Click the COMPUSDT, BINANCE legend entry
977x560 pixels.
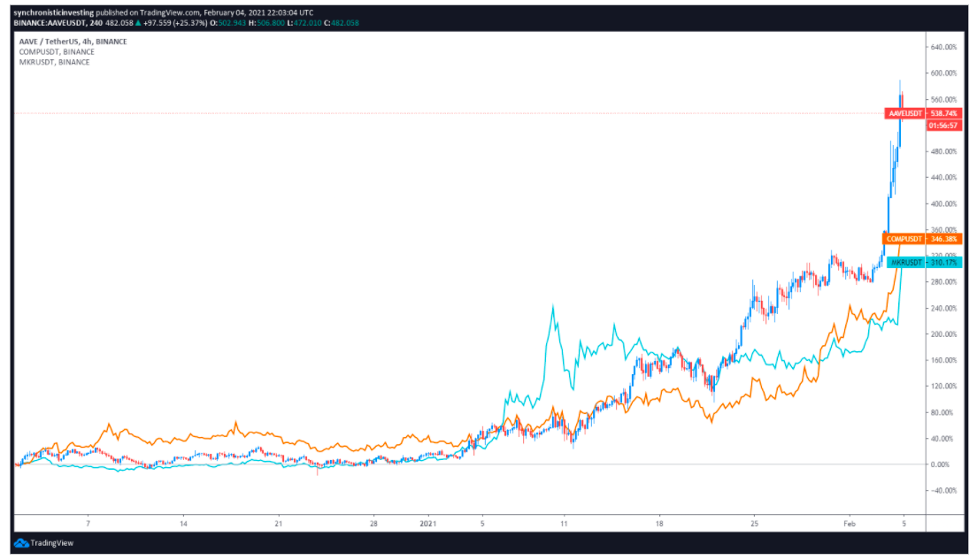coord(57,51)
